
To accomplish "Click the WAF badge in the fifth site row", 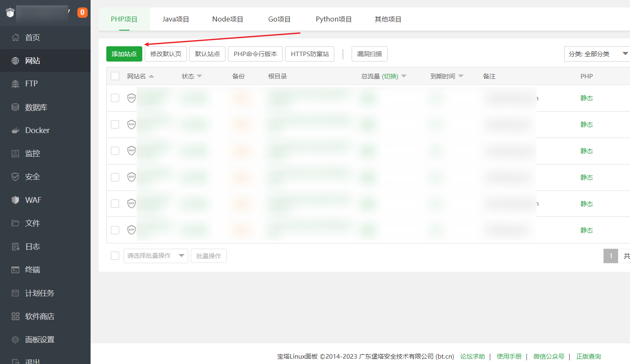I will (x=132, y=203).
